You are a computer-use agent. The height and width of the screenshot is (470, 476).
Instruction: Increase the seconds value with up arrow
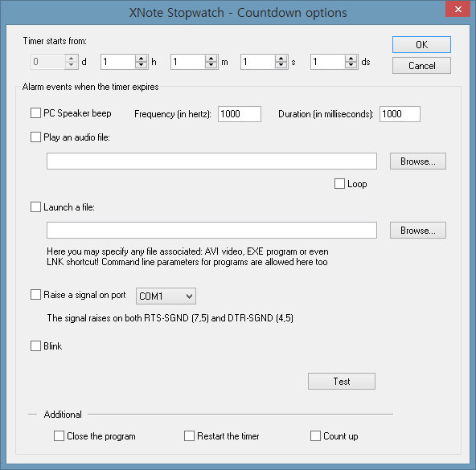(x=281, y=59)
